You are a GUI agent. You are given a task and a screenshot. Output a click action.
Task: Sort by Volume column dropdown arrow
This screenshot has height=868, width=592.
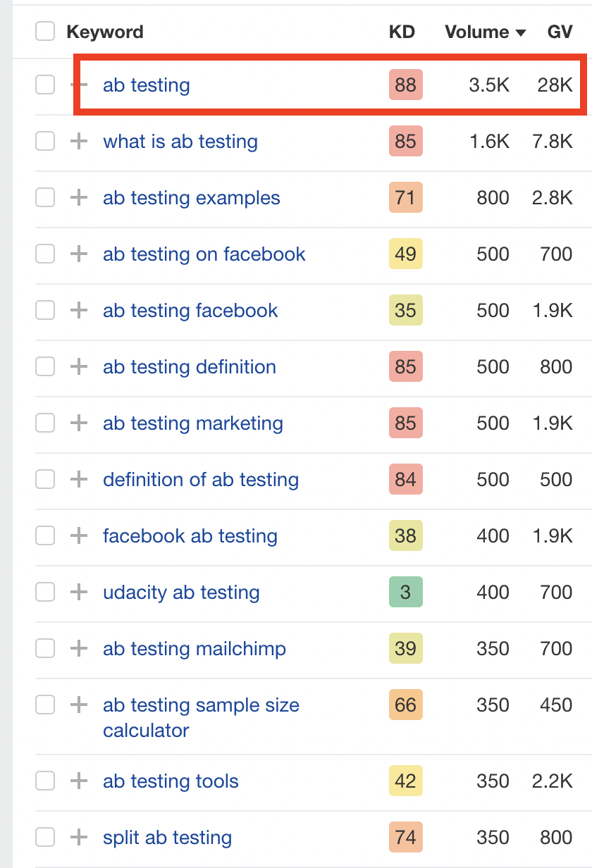[x=521, y=32]
